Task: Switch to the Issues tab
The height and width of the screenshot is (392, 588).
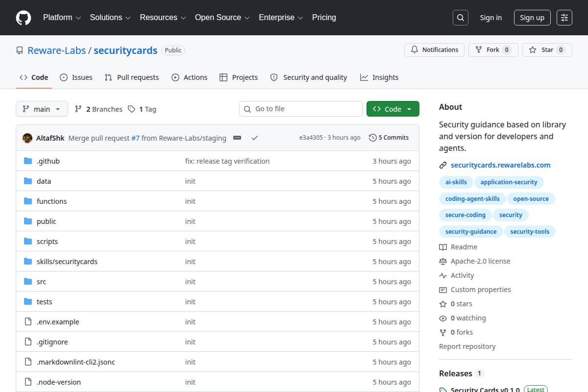Action: pos(76,77)
